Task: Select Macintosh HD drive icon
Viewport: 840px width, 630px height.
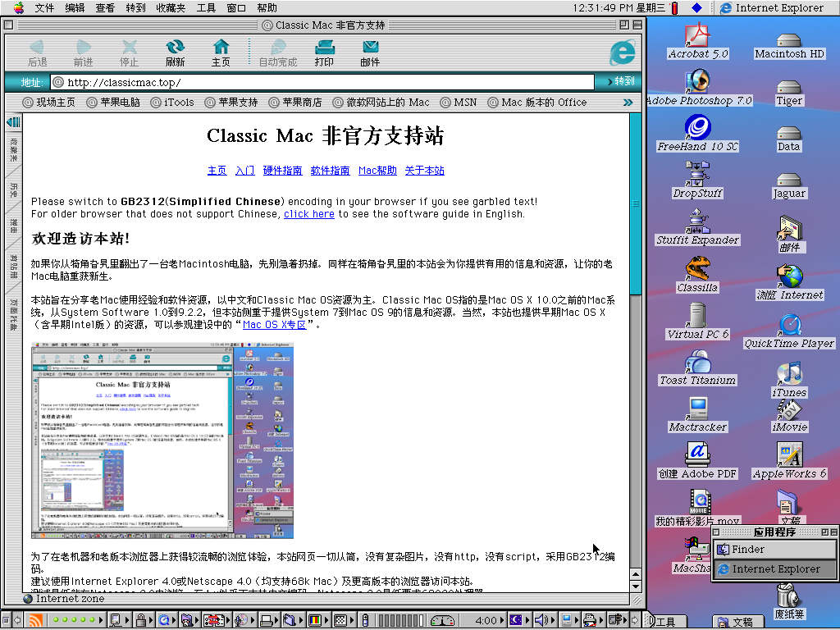Action: (789, 41)
